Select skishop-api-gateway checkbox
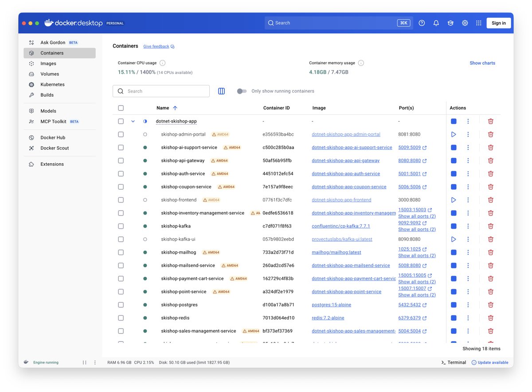532x392 pixels. click(x=121, y=161)
